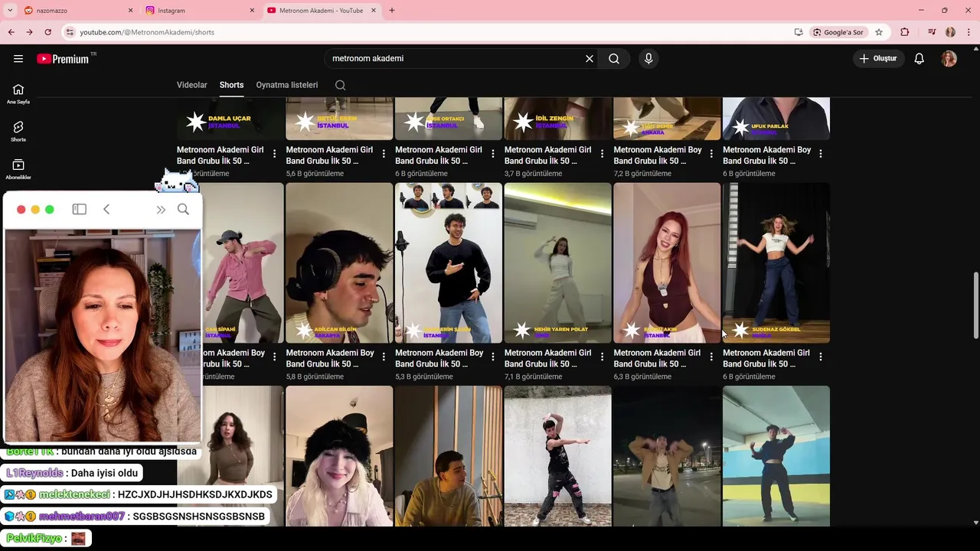This screenshot has height=551, width=980.
Task: Open YouTube notifications bell
Action: (x=920, y=58)
